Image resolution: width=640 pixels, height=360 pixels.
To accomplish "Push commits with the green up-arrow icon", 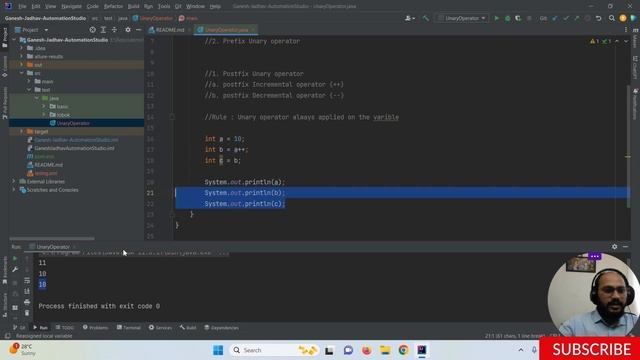I will pyautogui.click(x=577, y=18).
